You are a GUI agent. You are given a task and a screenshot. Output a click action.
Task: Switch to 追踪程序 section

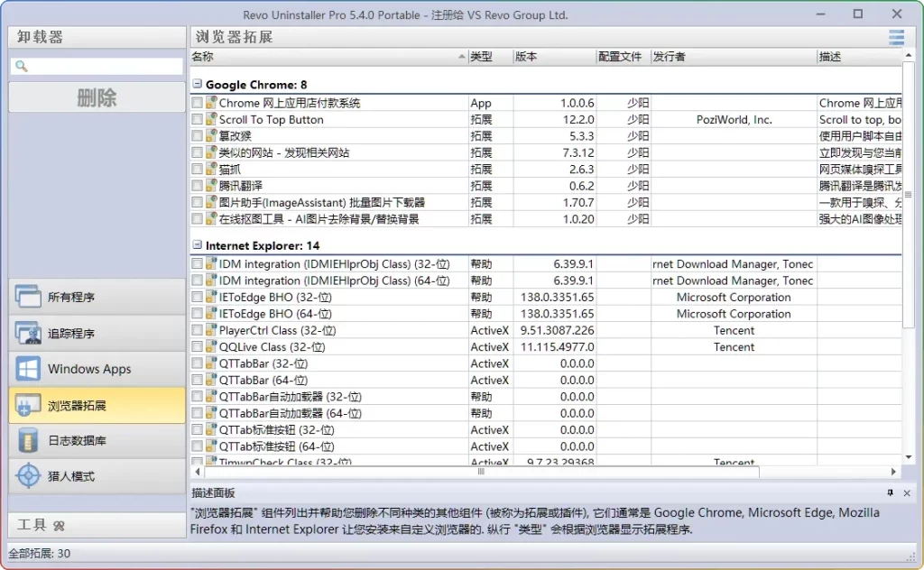click(97, 333)
